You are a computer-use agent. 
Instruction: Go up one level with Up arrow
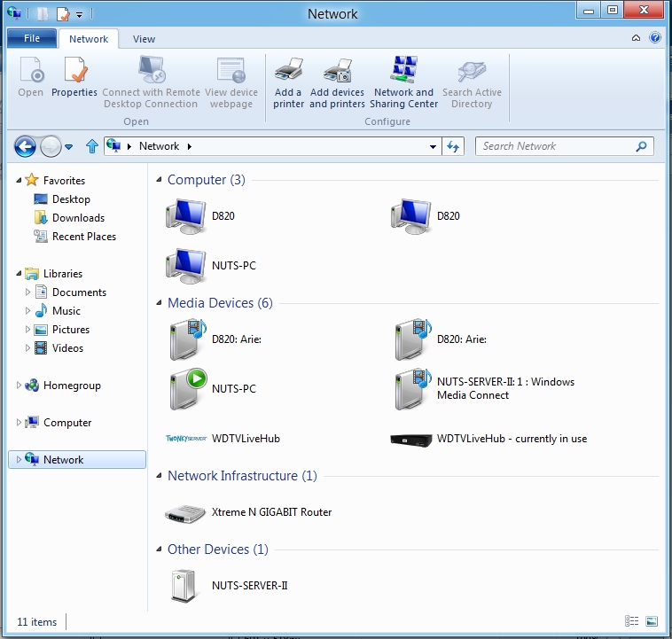(x=91, y=146)
